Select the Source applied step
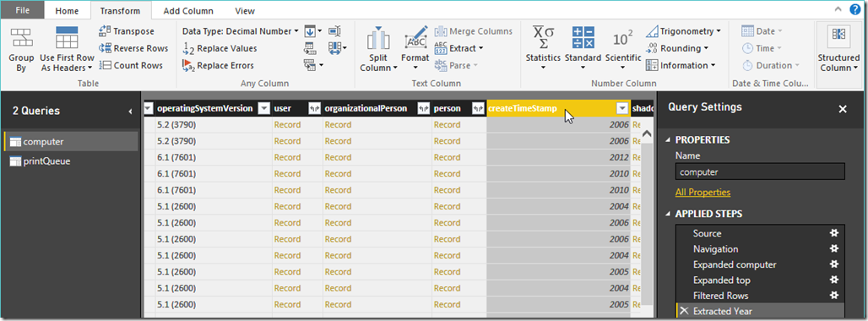Screen dimensions: 868x321 [761, 233]
